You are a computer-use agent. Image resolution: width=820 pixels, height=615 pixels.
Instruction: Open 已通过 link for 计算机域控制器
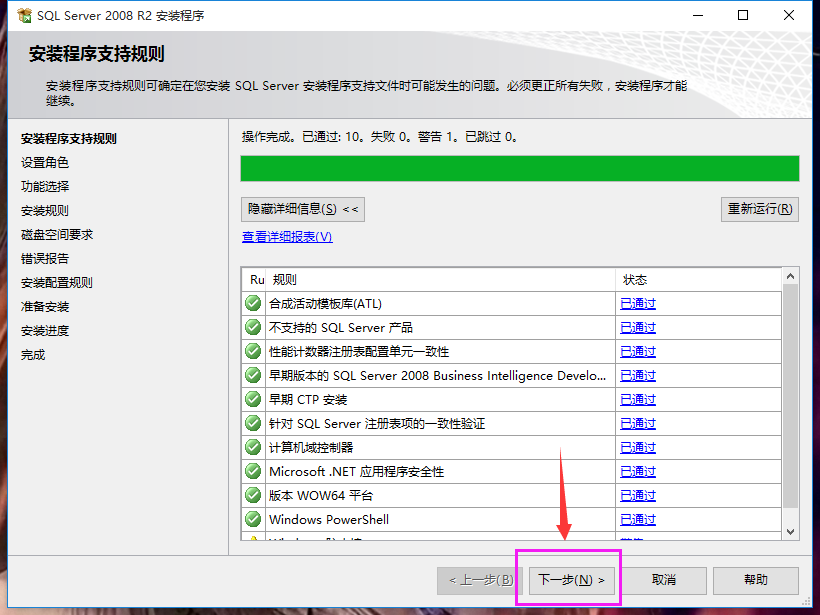click(x=637, y=448)
